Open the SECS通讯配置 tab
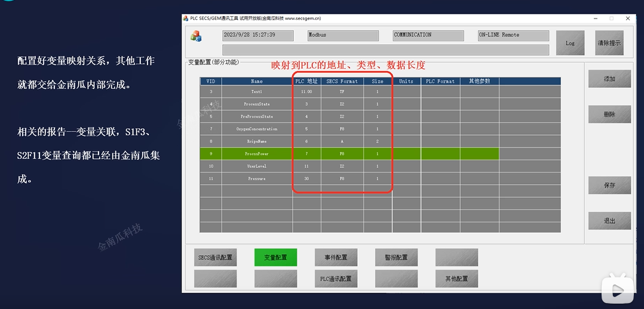 215,258
